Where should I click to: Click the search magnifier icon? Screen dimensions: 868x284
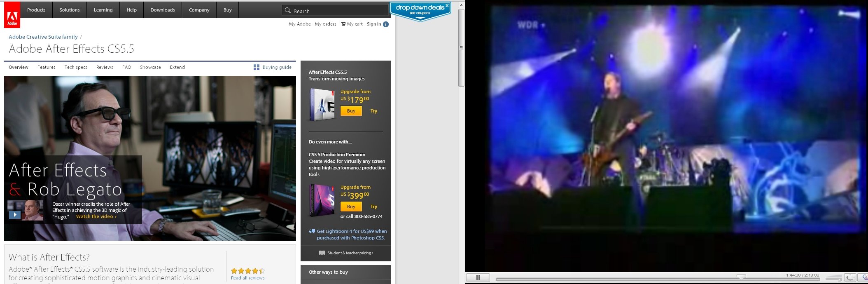click(x=288, y=10)
